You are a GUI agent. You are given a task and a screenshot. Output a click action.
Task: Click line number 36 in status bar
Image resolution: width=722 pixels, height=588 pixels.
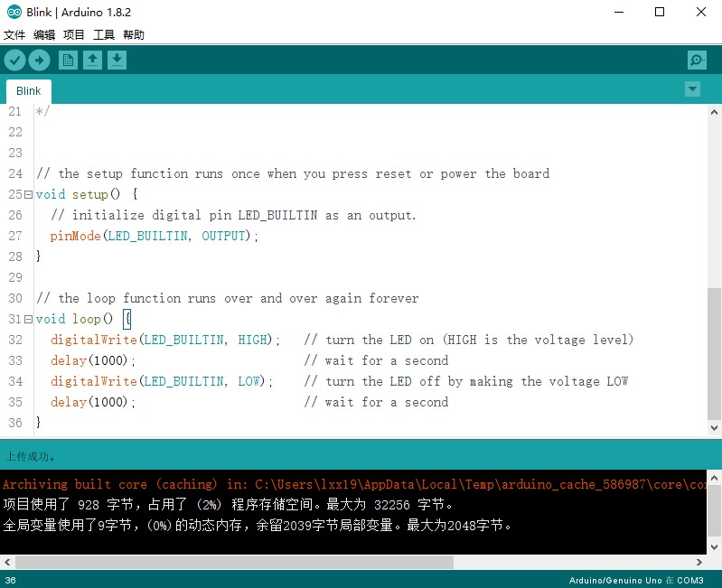tap(11, 580)
